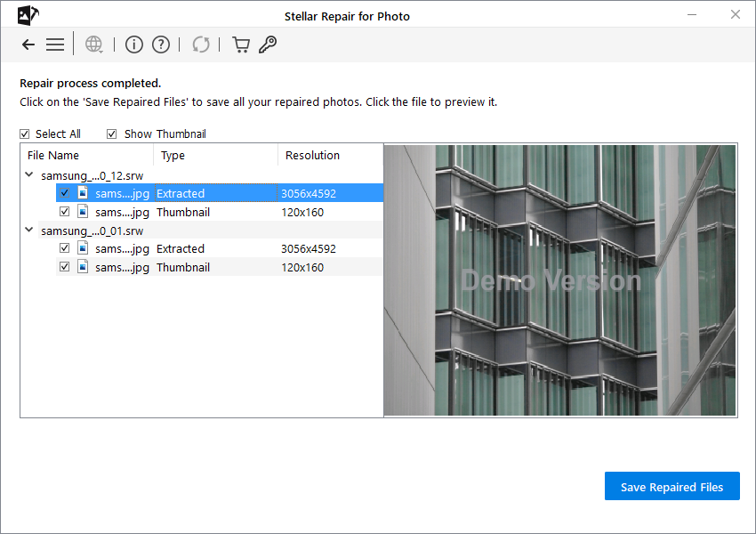Open the hamburger menu
Viewport: 756px width, 534px height.
55,44
